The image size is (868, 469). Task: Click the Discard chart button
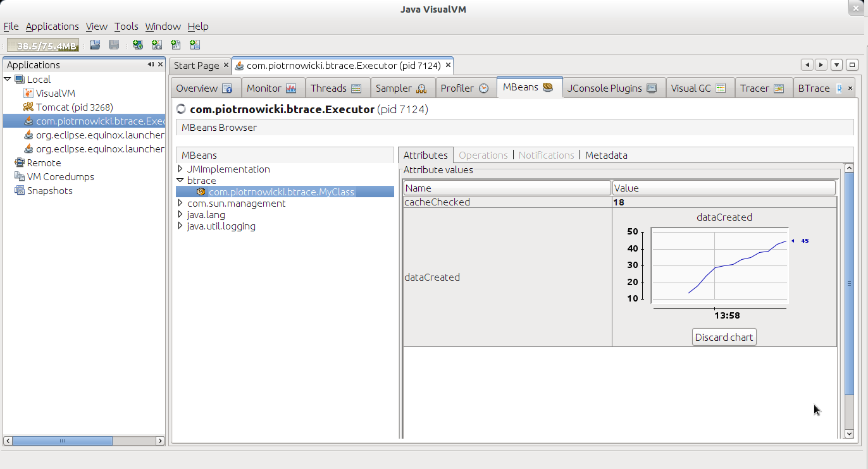click(724, 337)
